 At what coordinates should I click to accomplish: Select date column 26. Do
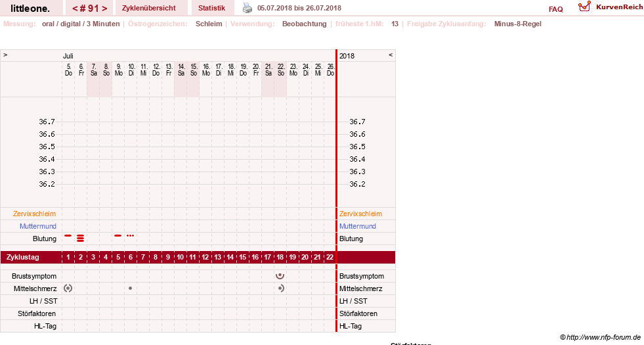coord(330,70)
